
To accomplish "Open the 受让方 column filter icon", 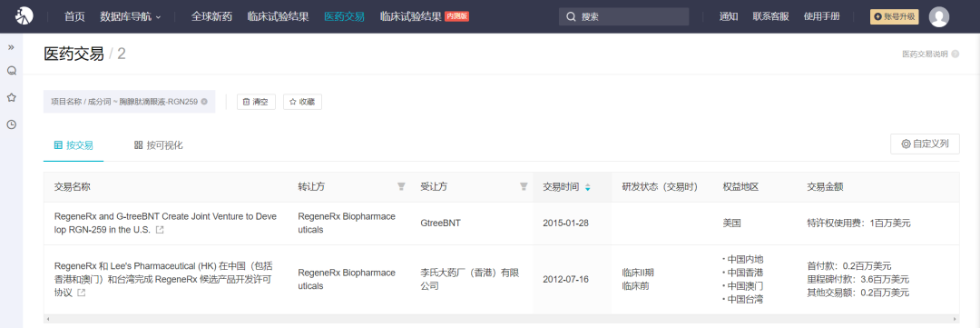I will click(524, 186).
